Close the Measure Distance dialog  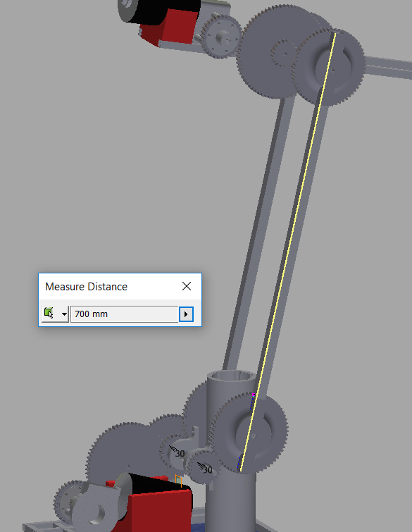[187, 286]
